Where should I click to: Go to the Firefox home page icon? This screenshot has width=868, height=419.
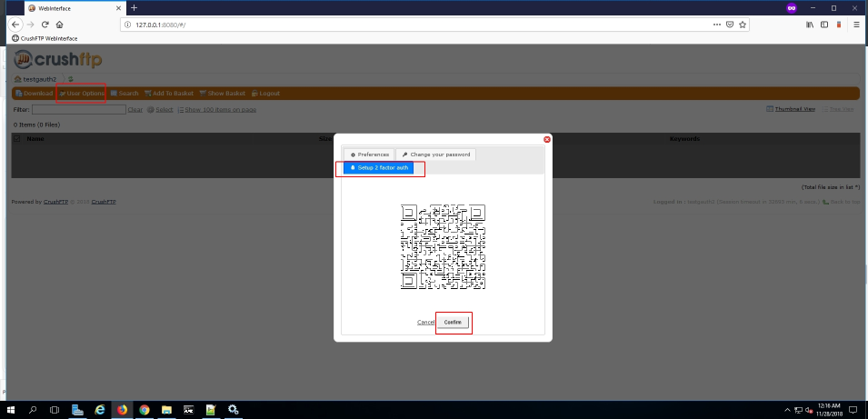(x=60, y=25)
